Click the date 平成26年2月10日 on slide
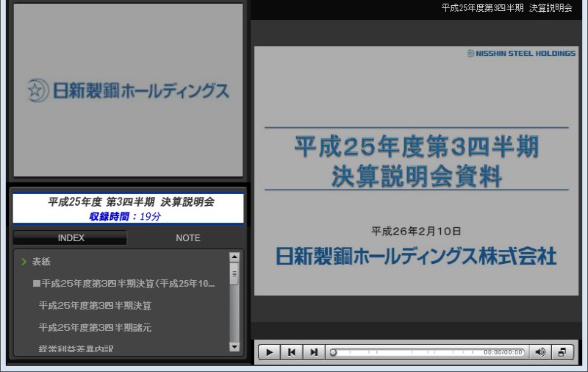The image size is (588, 372). coord(416,231)
